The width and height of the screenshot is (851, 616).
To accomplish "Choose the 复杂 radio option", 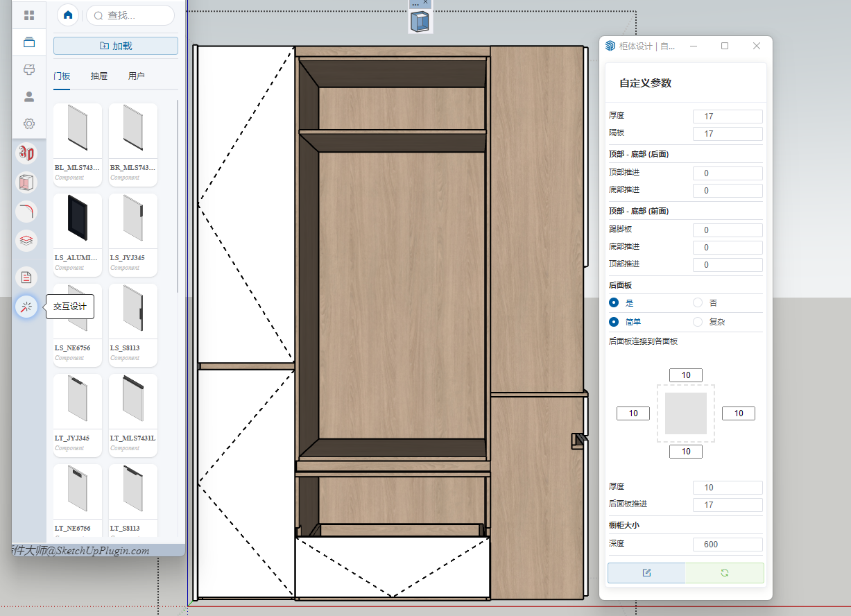I will 698,322.
